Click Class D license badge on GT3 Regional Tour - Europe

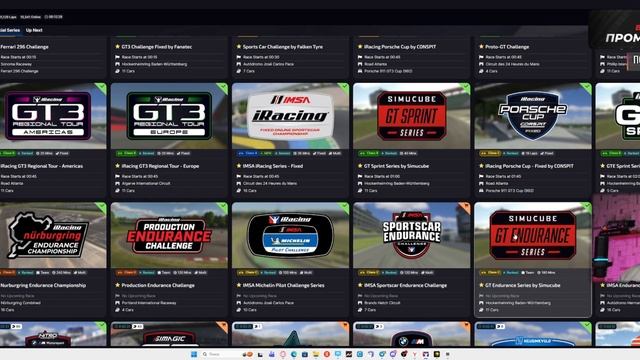[127, 153]
